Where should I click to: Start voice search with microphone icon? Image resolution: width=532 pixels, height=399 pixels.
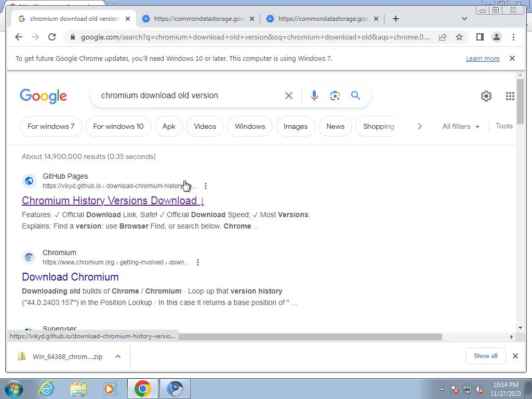(x=314, y=96)
